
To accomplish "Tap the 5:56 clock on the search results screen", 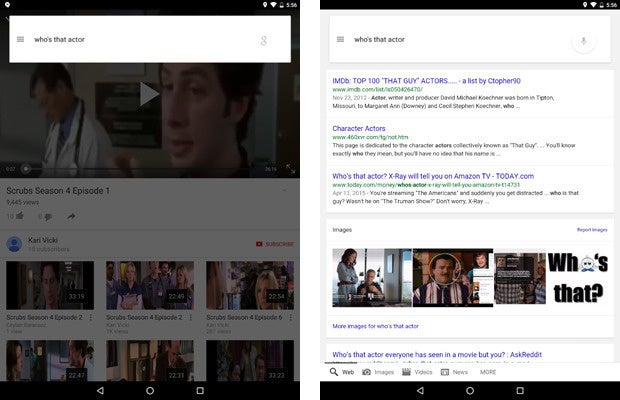I will (x=611, y=5).
